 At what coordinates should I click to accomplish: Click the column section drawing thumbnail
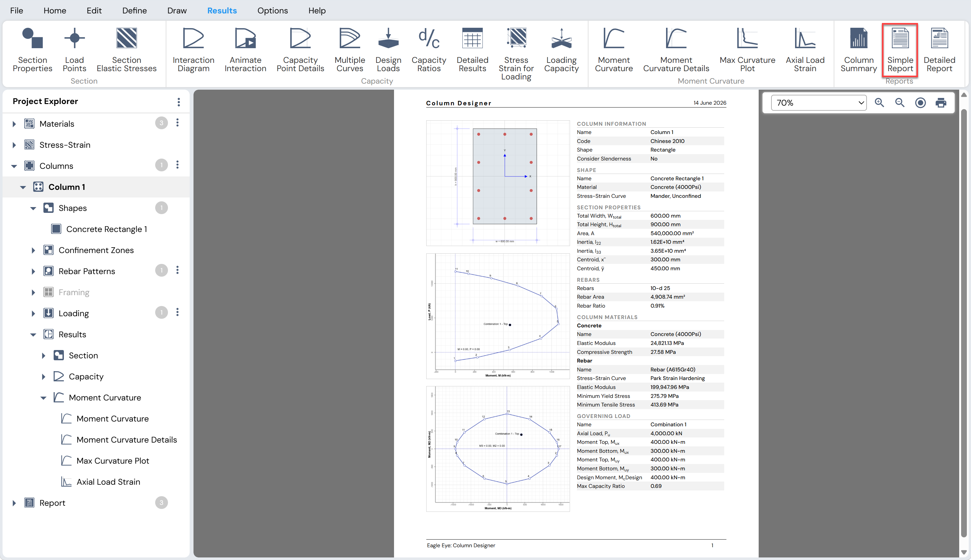[x=497, y=183]
